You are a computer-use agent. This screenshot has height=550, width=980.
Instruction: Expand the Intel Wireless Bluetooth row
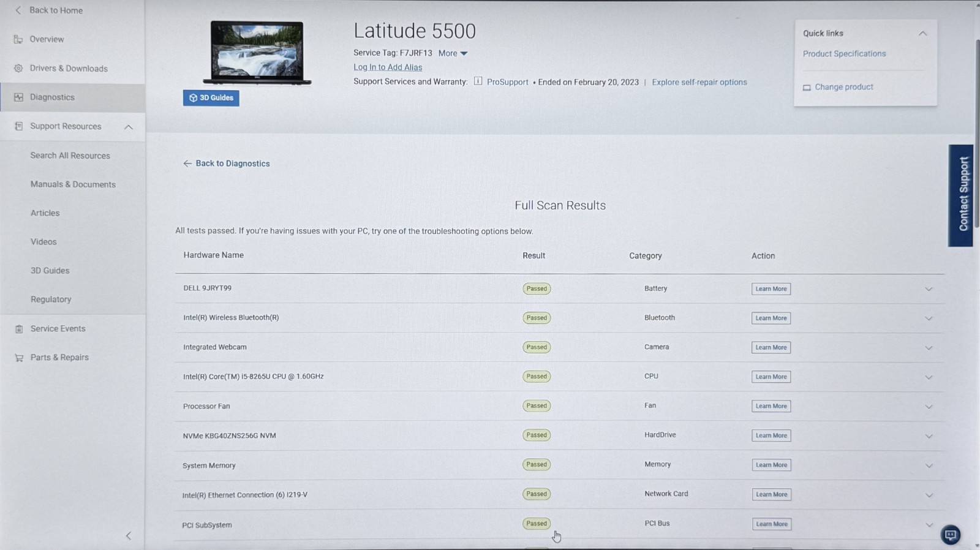929,318
